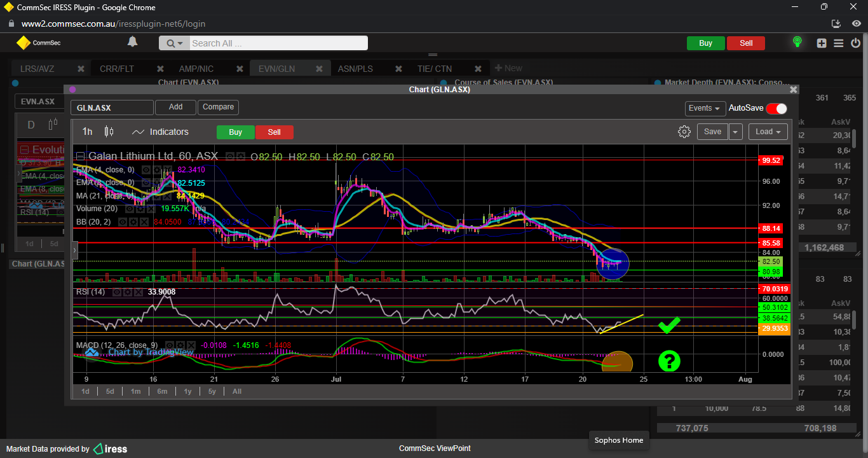Screen dimensions: 868x458
Task: Change the candlestick chart style icon
Action: pyautogui.click(x=109, y=132)
